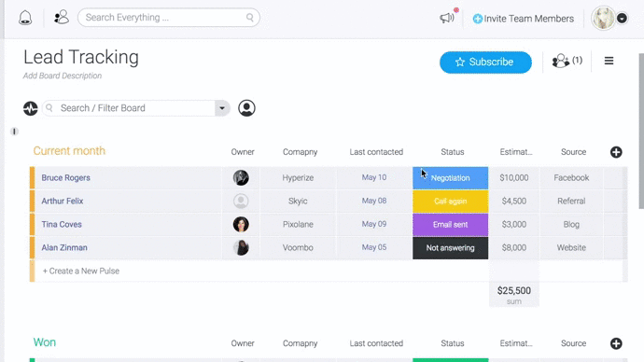Image resolution: width=644 pixels, height=362 pixels.
Task: Filter board by person icon
Action: pyautogui.click(x=246, y=108)
